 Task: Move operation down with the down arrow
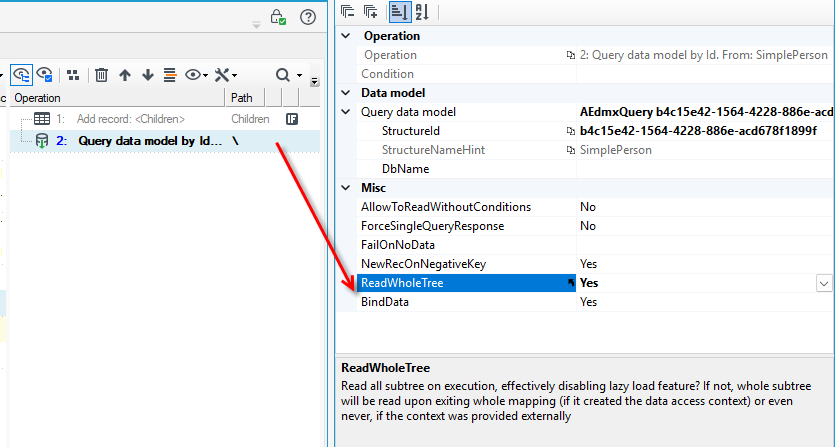tap(148, 75)
